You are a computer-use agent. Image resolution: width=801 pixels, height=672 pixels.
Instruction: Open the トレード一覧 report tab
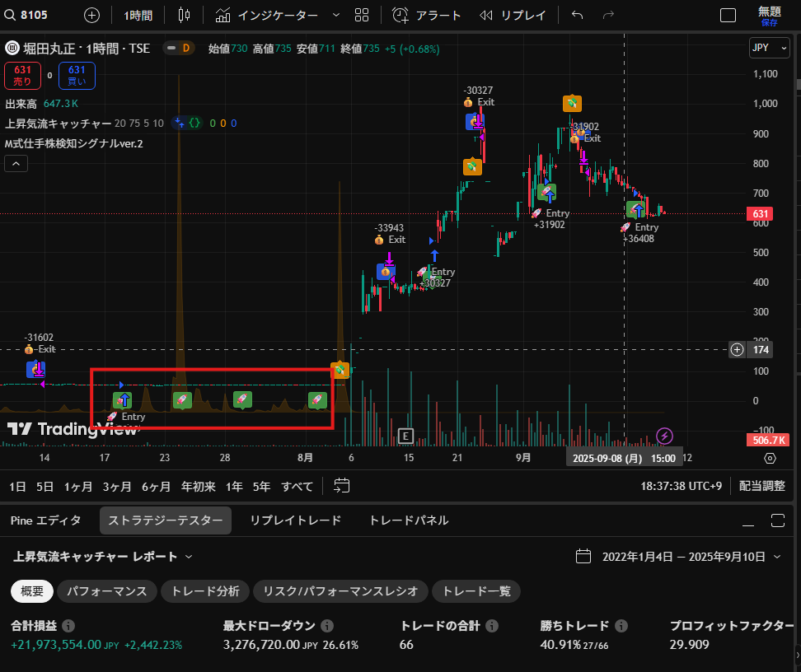click(475, 591)
